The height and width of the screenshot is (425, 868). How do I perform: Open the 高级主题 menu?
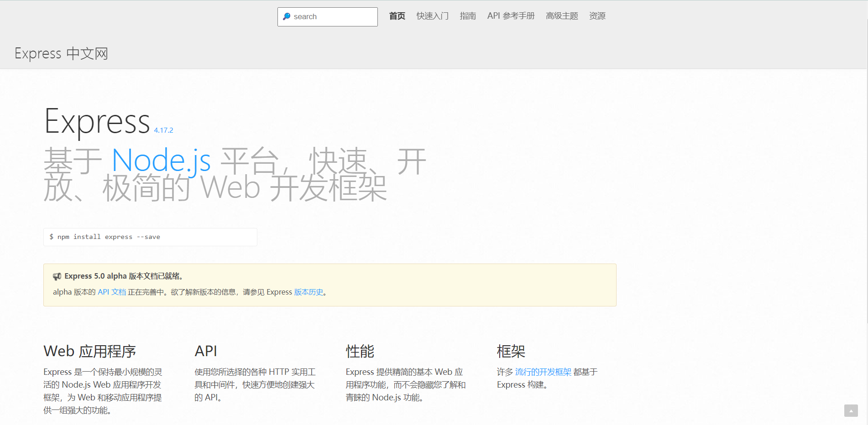(x=562, y=16)
